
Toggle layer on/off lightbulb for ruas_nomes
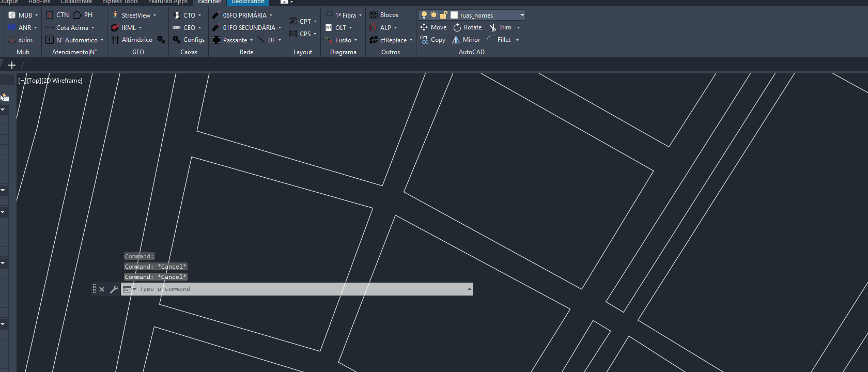pyautogui.click(x=424, y=15)
